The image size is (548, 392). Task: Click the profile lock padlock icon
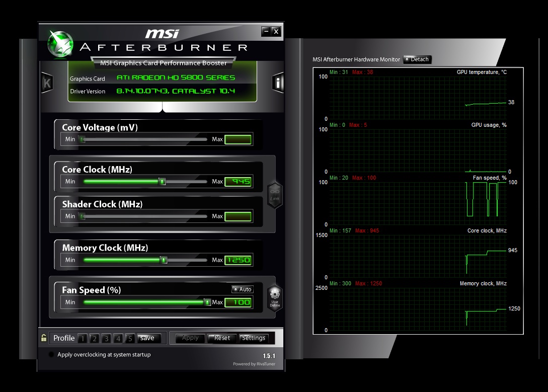click(44, 338)
